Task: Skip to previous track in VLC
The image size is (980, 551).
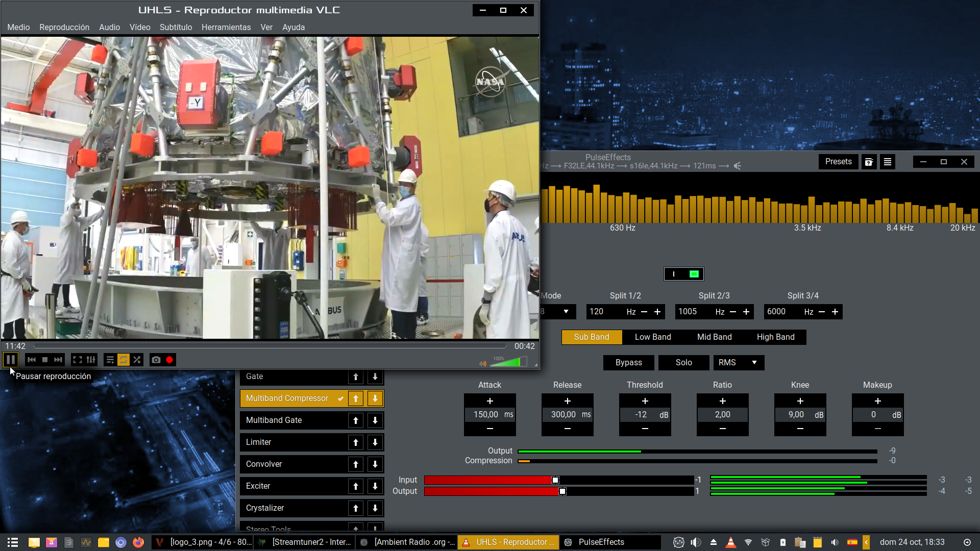Action: click(32, 360)
